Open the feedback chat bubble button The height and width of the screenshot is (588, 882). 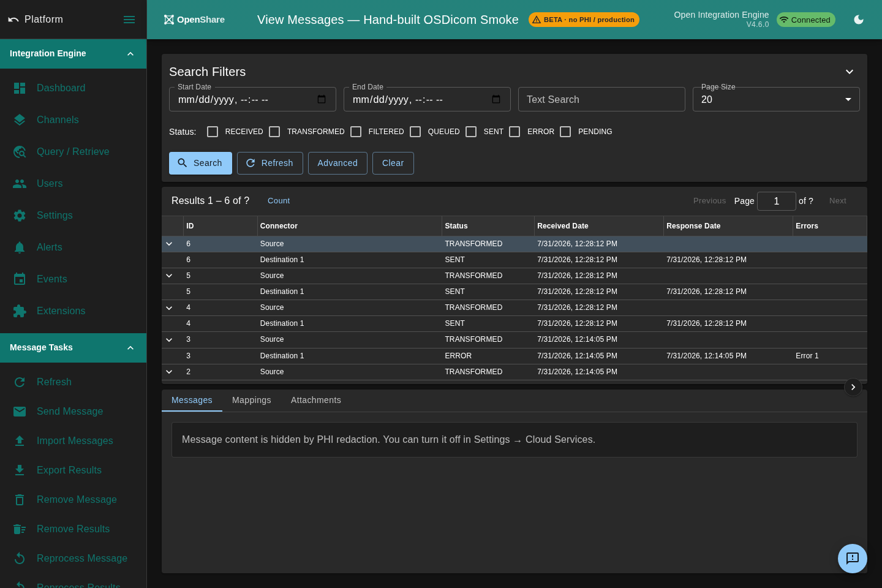tap(853, 559)
